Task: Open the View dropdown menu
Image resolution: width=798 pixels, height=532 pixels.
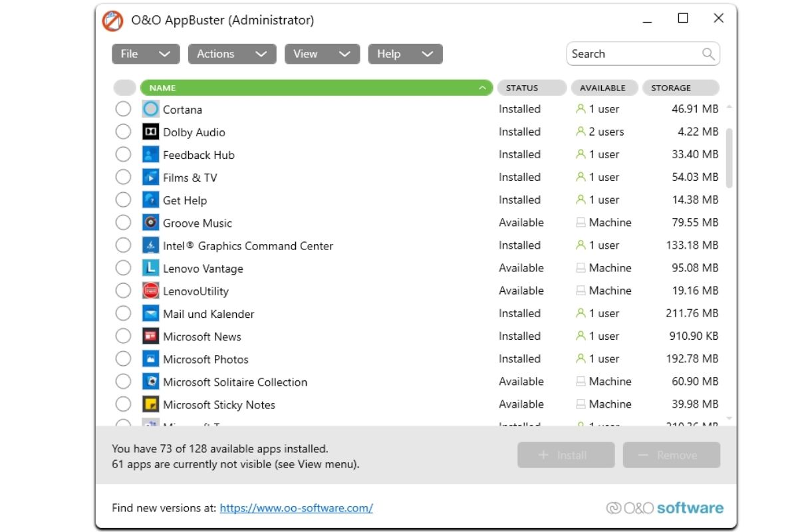Action: pyautogui.click(x=322, y=54)
